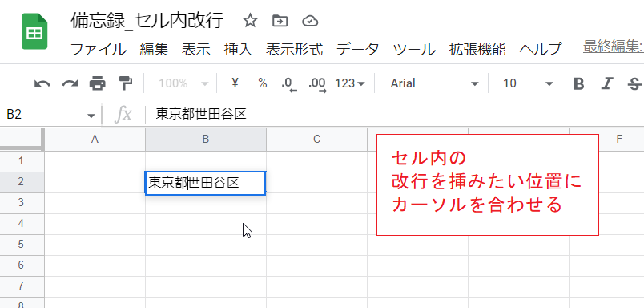Open the 表示形式 menu
This screenshot has height=308, width=644.
[x=294, y=50]
